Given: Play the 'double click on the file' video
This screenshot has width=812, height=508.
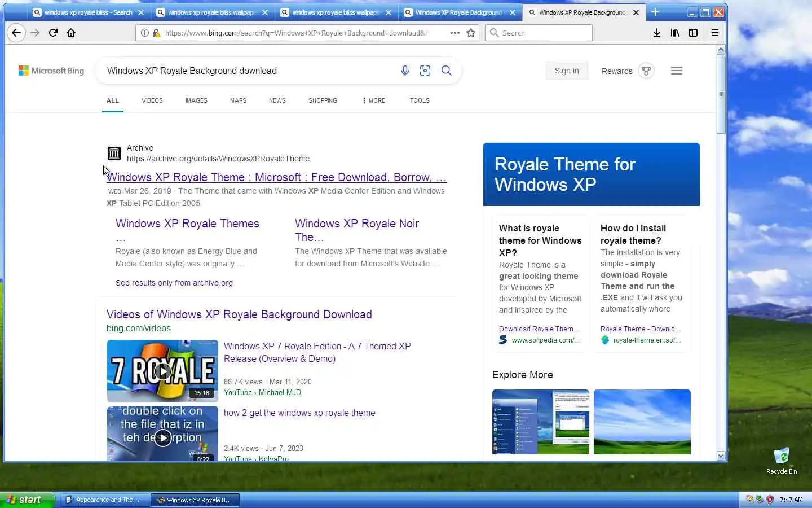Looking at the screenshot, I should (162, 433).
